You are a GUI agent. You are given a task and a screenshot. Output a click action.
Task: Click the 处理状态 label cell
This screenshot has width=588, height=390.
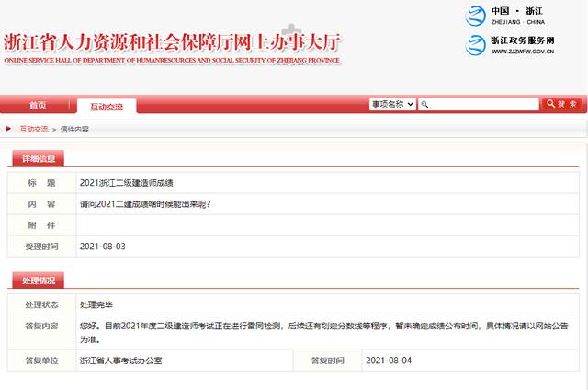point(41,304)
